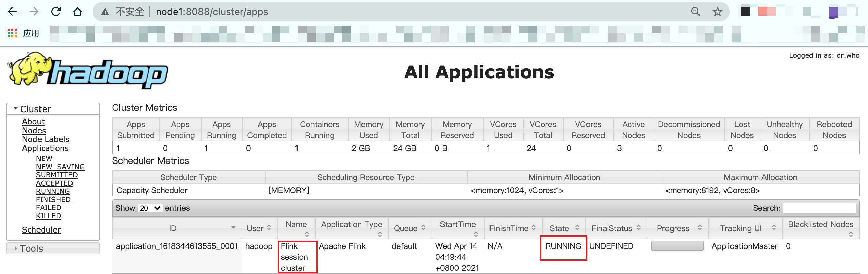Click the Apache Flink application type cell
The image size is (868, 274).
tap(342, 246)
